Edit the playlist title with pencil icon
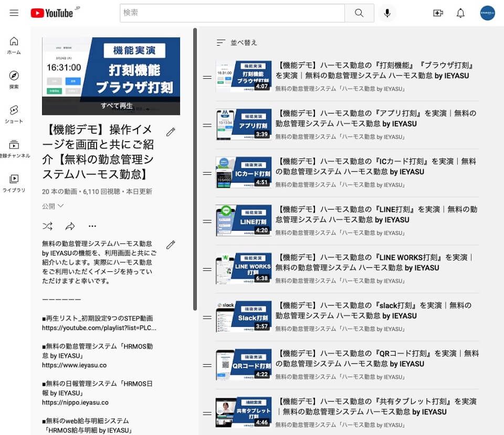Viewport: 504px width, 435px height. [171, 132]
